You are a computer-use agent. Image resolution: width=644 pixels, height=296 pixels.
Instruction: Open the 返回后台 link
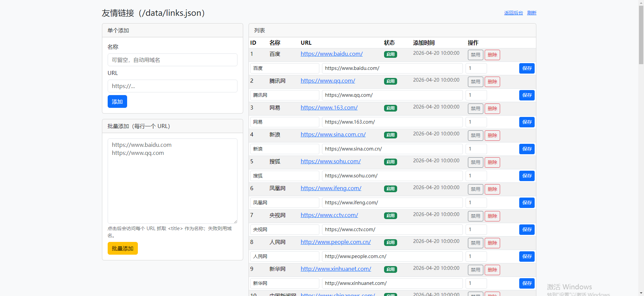(x=513, y=13)
